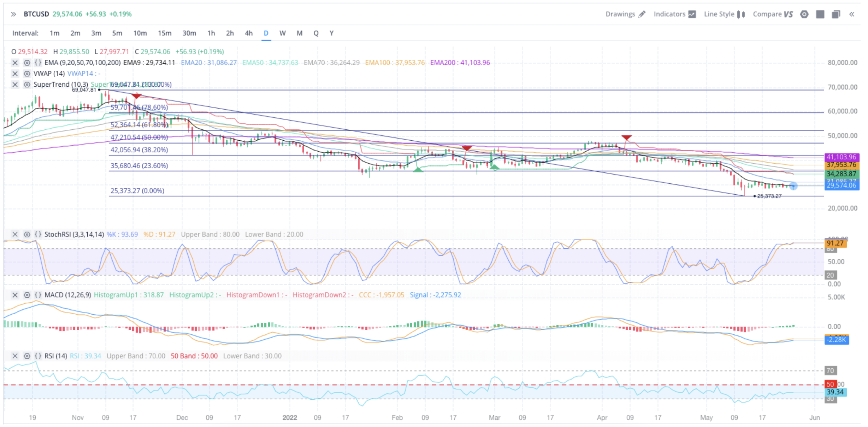Screen dimensions: 868x427
Task: Open the Line Style candlestick menu
Action: tap(724, 14)
